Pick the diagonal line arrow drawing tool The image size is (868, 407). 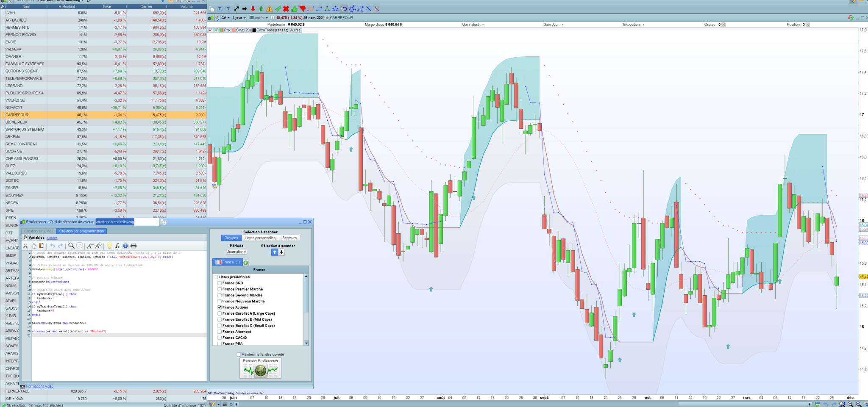pos(236,9)
